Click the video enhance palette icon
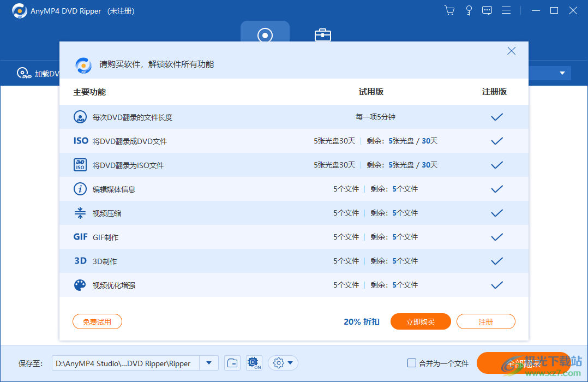The height and width of the screenshot is (382, 588). tap(80, 285)
